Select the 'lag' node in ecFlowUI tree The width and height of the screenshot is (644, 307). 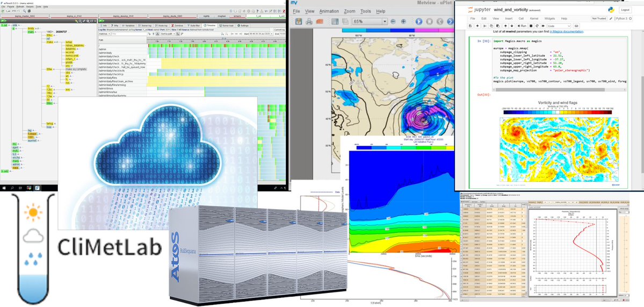[x=30, y=130]
